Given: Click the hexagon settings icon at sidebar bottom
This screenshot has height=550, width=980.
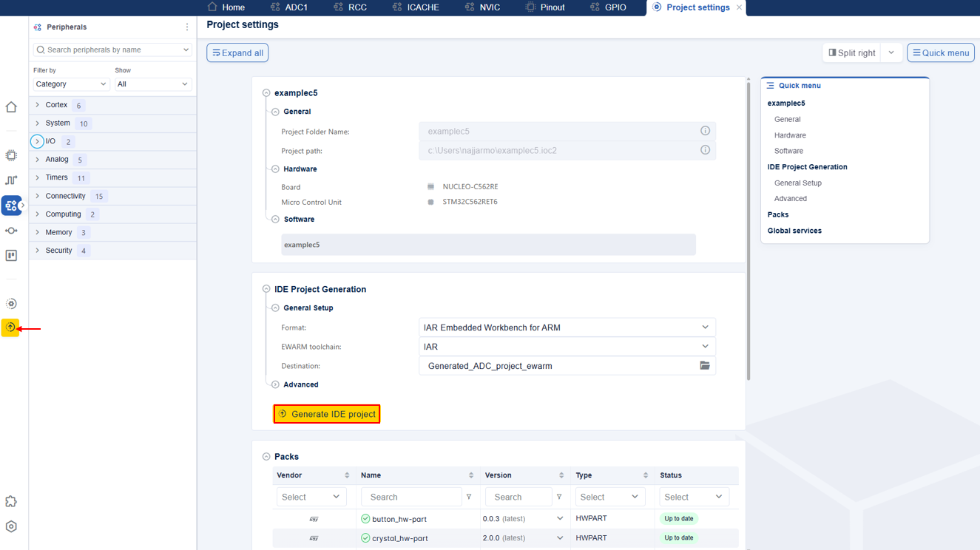Looking at the screenshot, I should [11, 527].
